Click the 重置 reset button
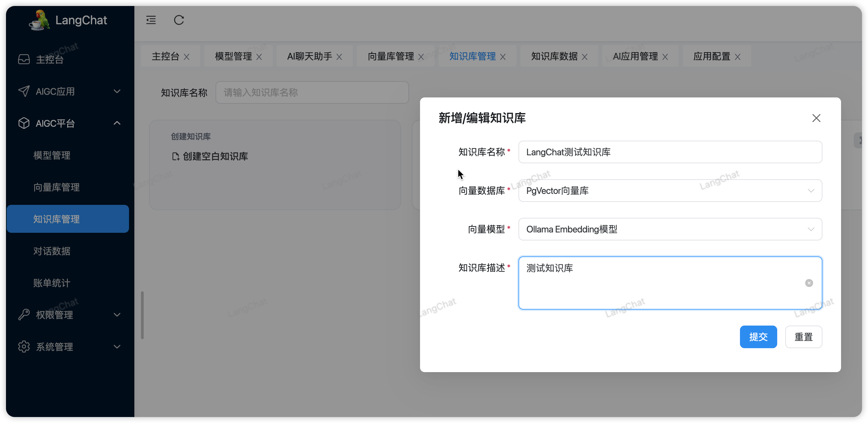Viewport: 868px width, 423px height. (803, 337)
